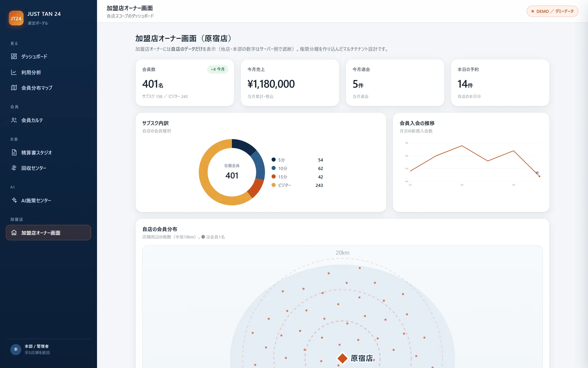
Task: Click the サブスク内訳 card heading
Action: [x=156, y=123]
